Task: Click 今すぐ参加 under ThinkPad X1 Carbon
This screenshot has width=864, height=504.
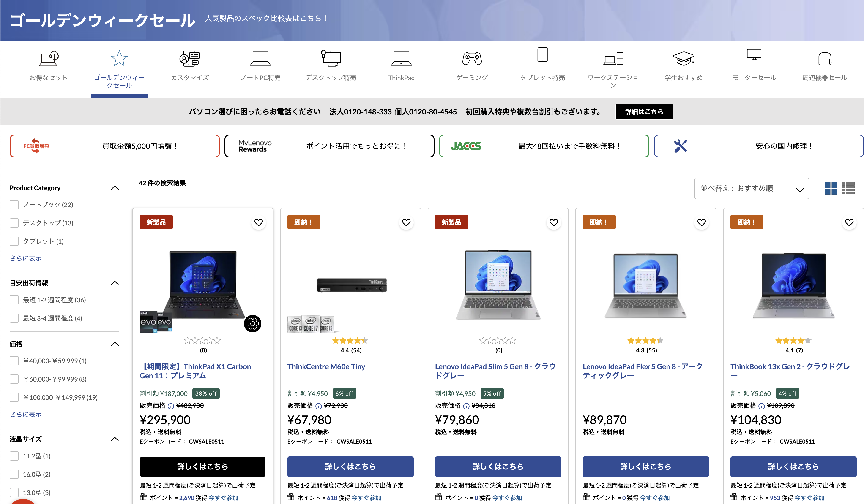Action: tap(223, 498)
